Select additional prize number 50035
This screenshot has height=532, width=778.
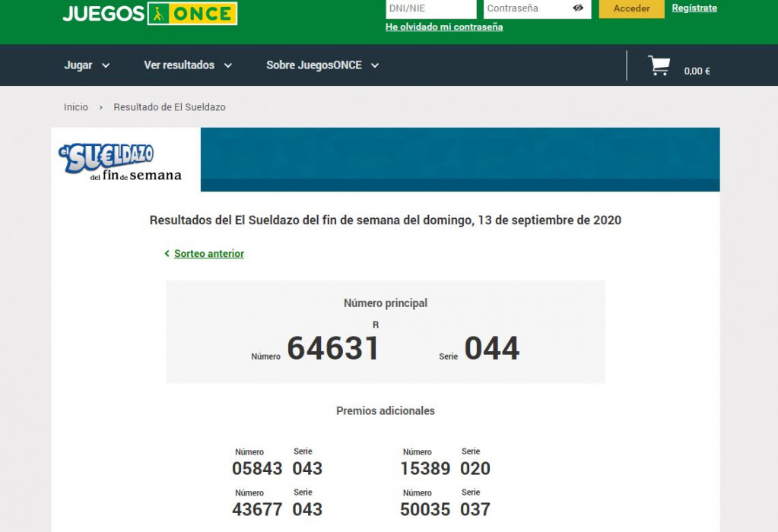[425, 510]
